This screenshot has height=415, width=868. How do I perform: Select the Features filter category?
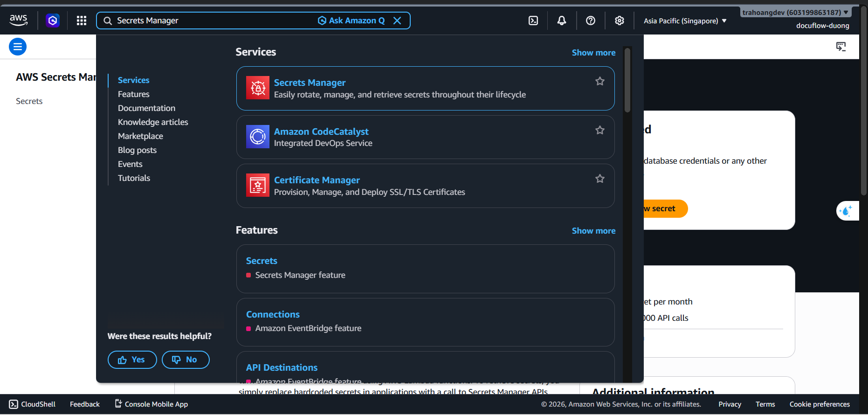tap(134, 94)
